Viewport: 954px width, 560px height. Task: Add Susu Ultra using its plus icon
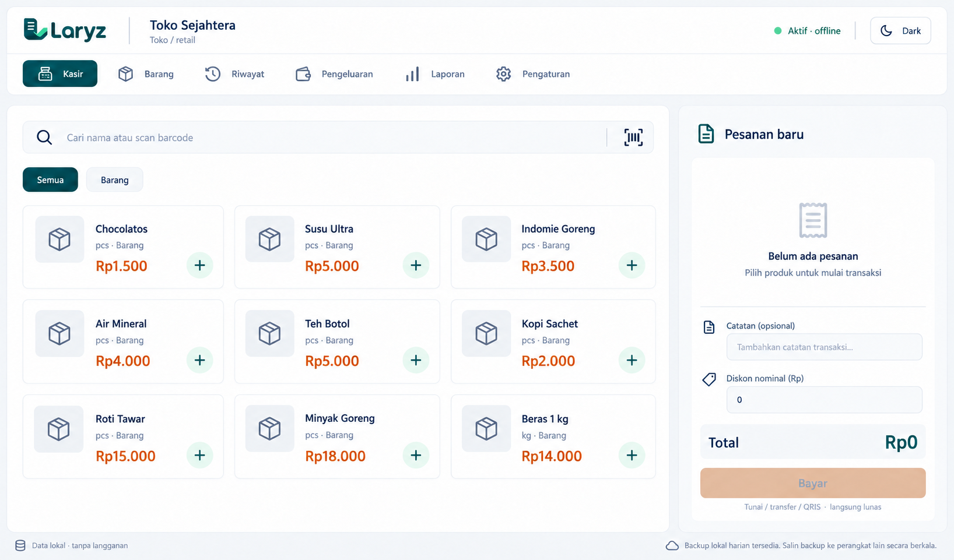tap(416, 265)
